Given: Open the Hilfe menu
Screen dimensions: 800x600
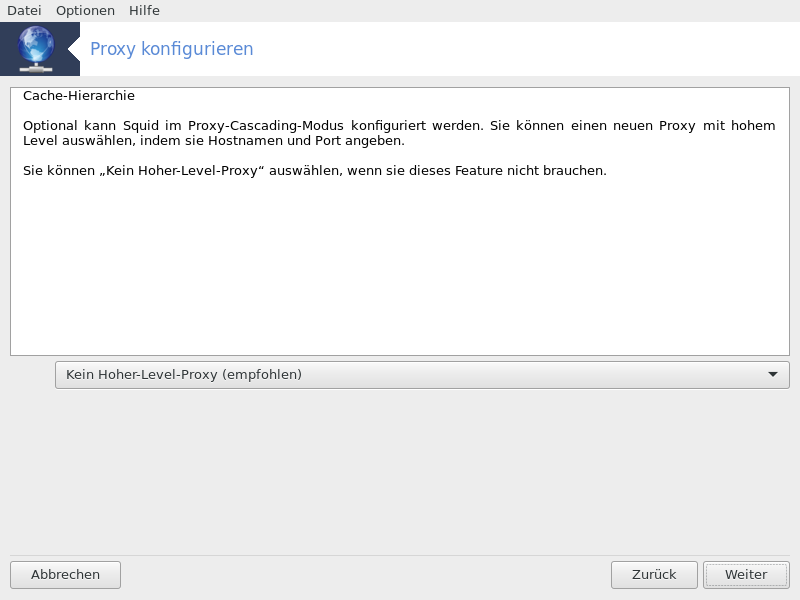Looking at the screenshot, I should click(144, 10).
